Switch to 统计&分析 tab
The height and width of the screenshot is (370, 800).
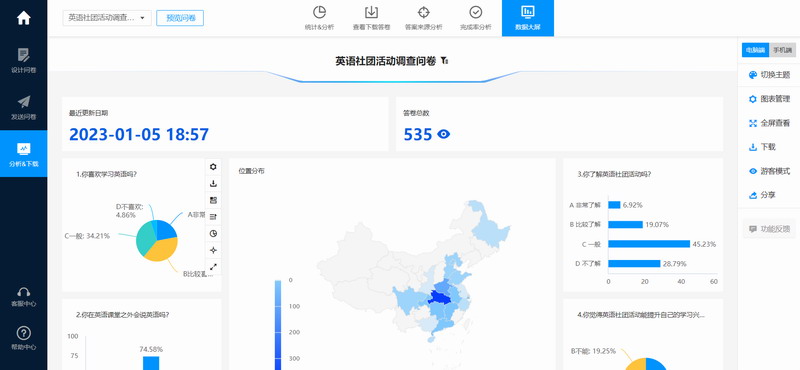tap(319, 18)
